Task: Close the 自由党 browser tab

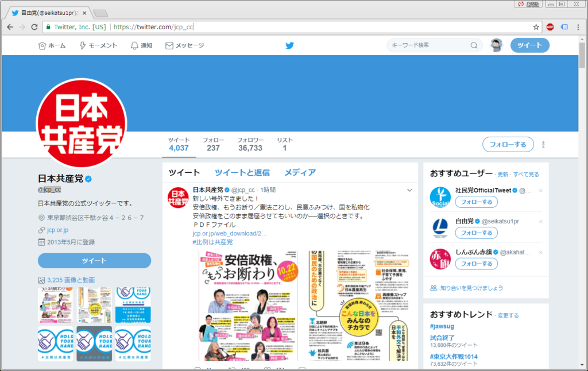Action: coord(84,13)
